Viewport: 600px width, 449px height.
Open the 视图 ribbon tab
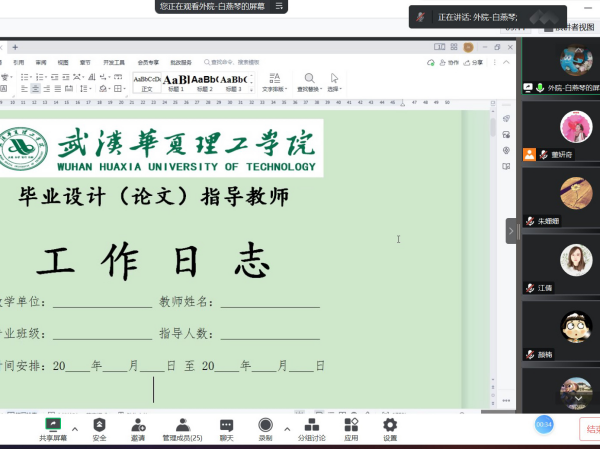tap(63, 62)
